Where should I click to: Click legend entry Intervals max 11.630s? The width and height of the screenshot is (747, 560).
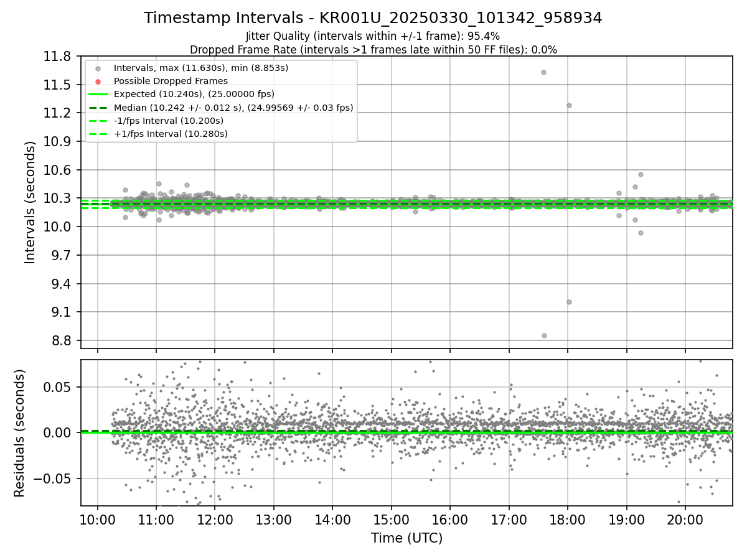click(x=201, y=67)
